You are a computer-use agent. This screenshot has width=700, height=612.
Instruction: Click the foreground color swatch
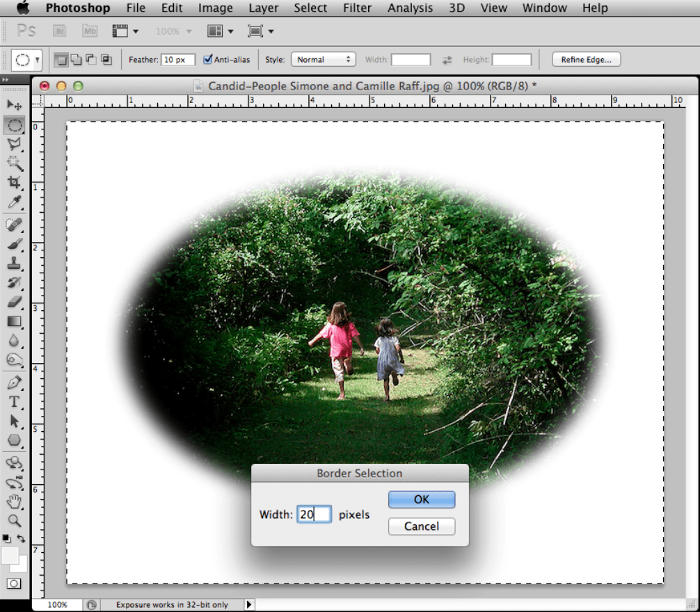(x=10, y=555)
